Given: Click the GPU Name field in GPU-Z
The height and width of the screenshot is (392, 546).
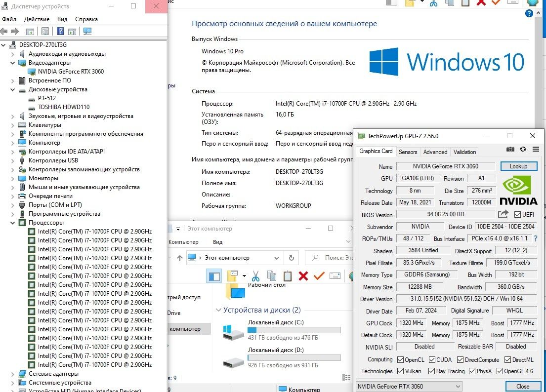Looking at the screenshot, I should [445, 166].
